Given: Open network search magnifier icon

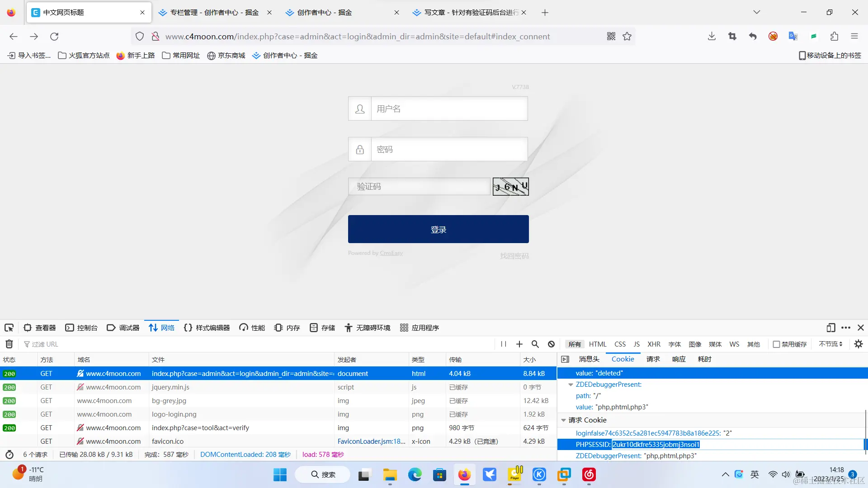Looking at the screenshot, I should (x=535, y=344).
